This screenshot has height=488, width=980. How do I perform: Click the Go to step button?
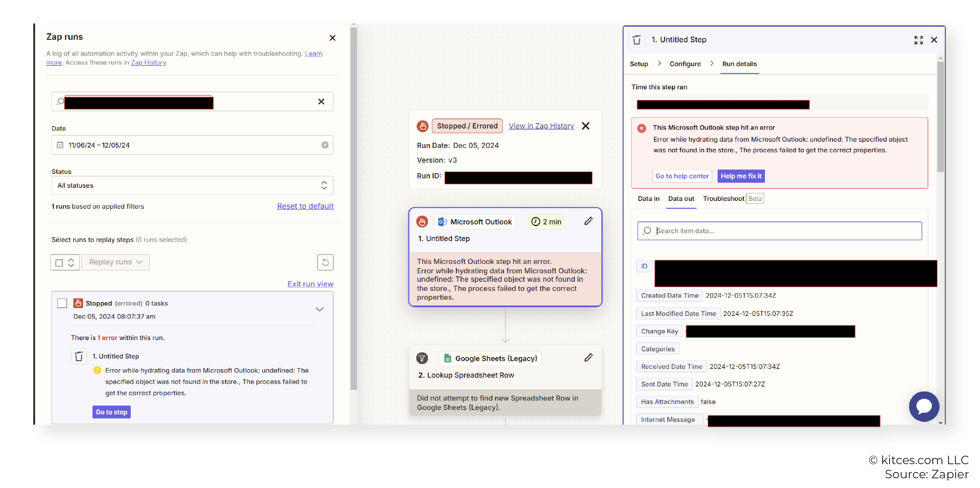pyautogui.click(x=112, y=412)
